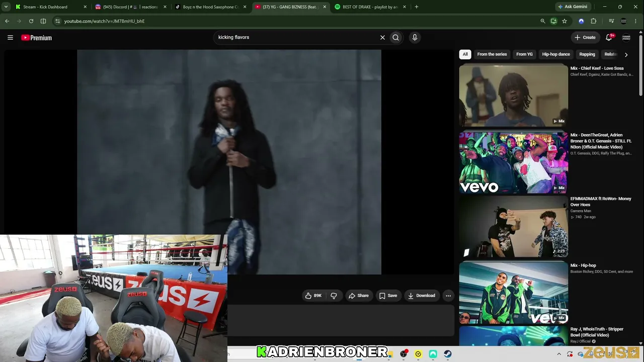Start voice search with the microphone
Image resolution: width=644 pixels, height=362 pixels.
point(415,37)
